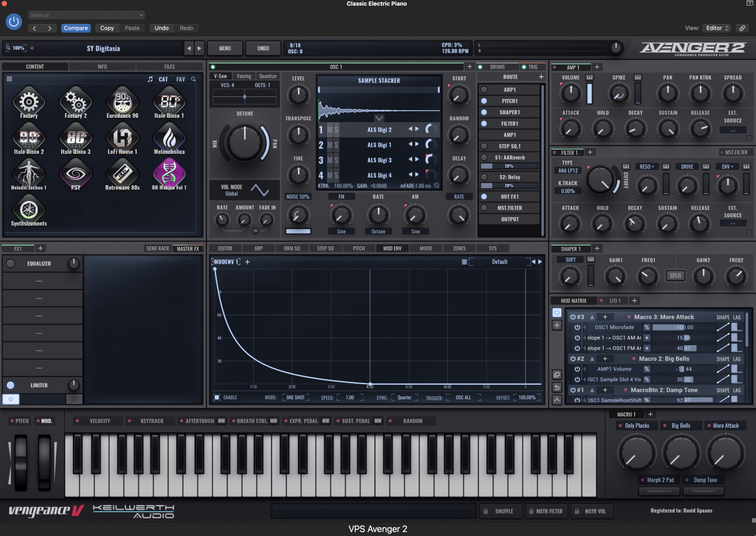The image size is (756, 536).
Task: Click the shaper SPLIT button
Action: [x=675, y=276]
